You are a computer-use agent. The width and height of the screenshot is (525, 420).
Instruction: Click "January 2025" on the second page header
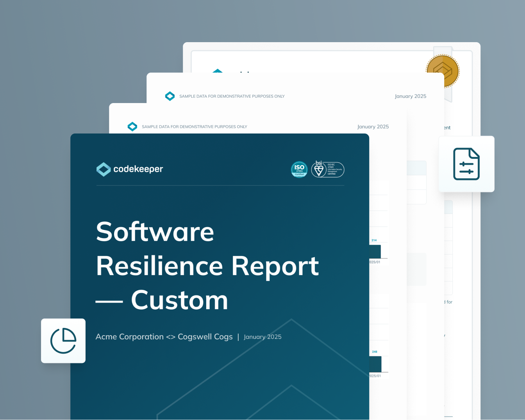click(x=373, y=126)
